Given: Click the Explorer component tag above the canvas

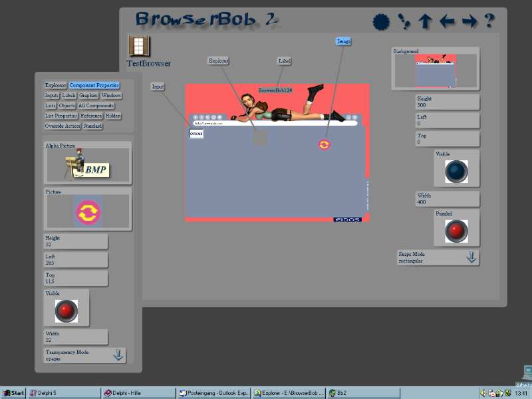Looking at the screenshot, I should (x=218, y=61).
